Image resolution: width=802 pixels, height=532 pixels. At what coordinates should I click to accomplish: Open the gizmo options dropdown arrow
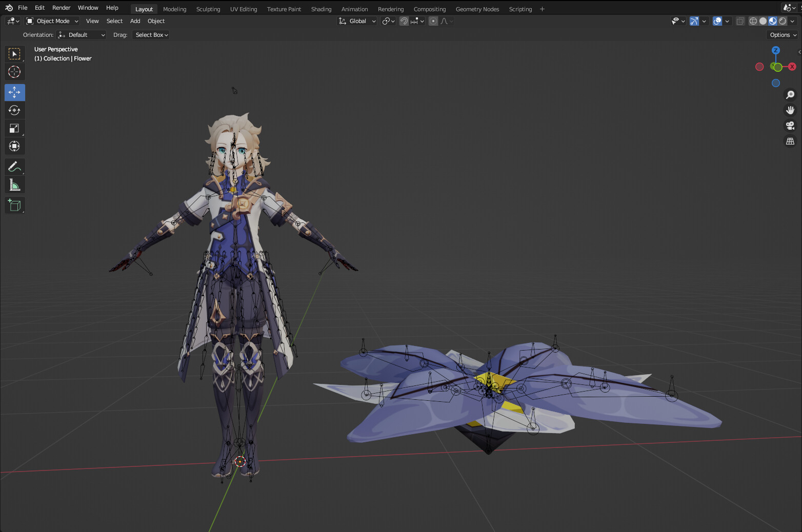click(704, 21)
